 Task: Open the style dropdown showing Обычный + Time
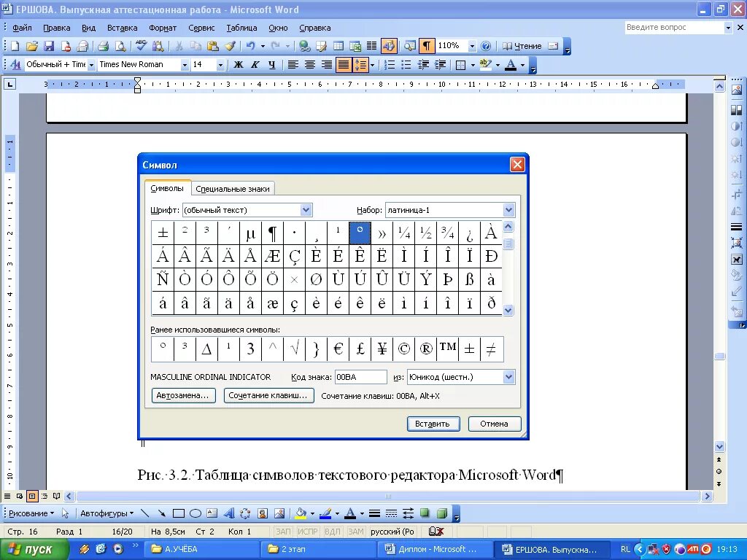click(x=91, y=64)
